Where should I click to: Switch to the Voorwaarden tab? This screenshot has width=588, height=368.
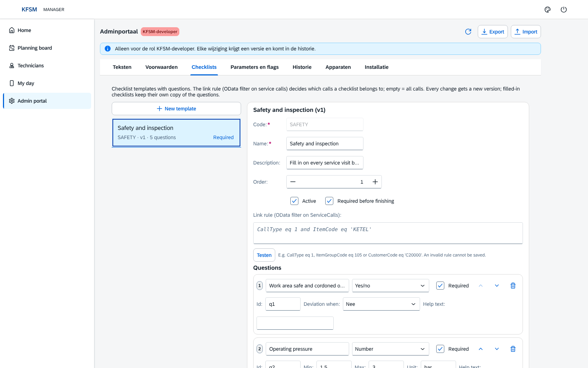[161, 67]
